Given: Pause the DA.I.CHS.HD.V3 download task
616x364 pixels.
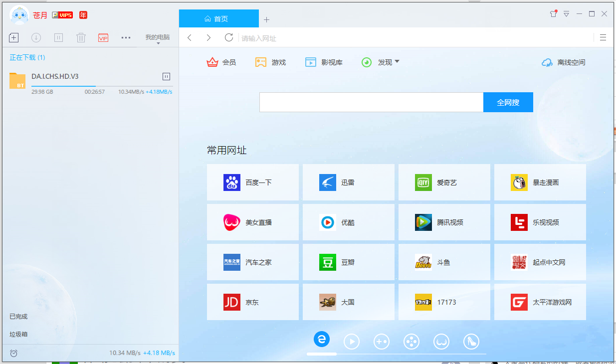Looking at the screenshot, I should click(x=167, y=76).
